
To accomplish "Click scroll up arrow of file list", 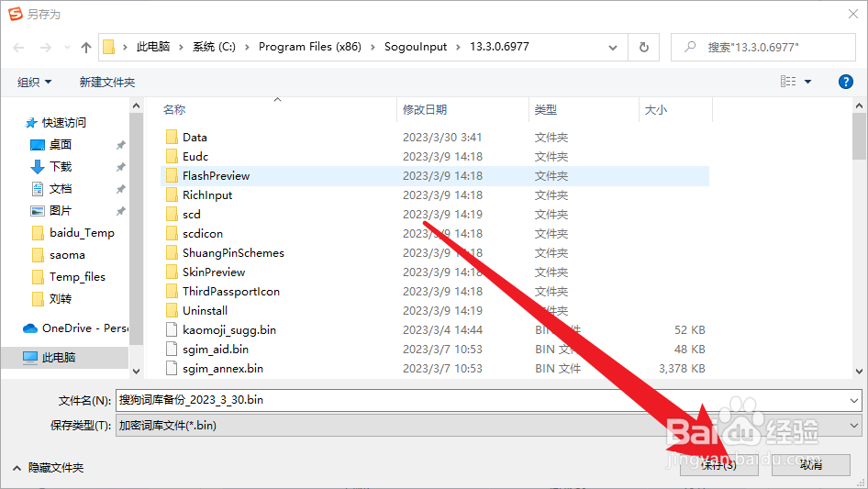I will pyautogui.click(x=859, y=106).
